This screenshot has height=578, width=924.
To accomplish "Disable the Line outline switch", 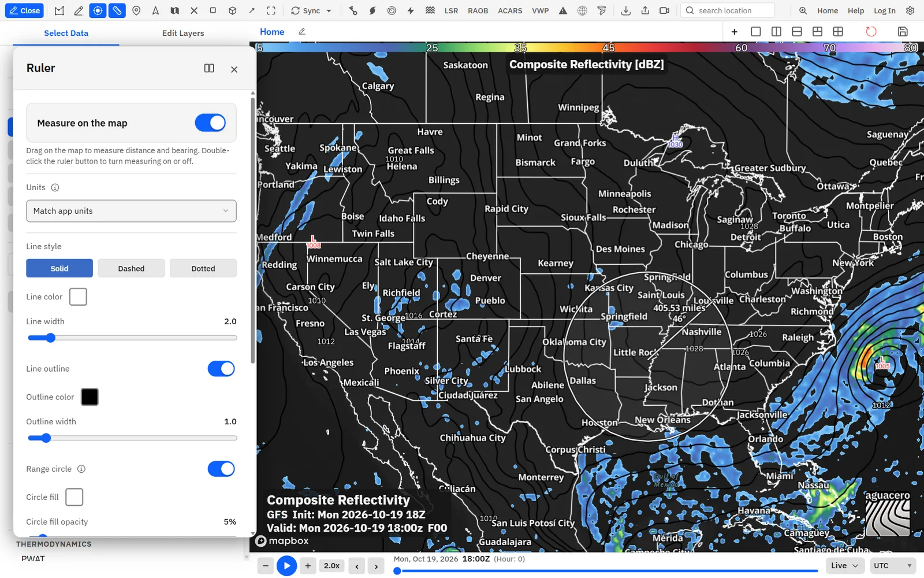I will pos(221,369).
